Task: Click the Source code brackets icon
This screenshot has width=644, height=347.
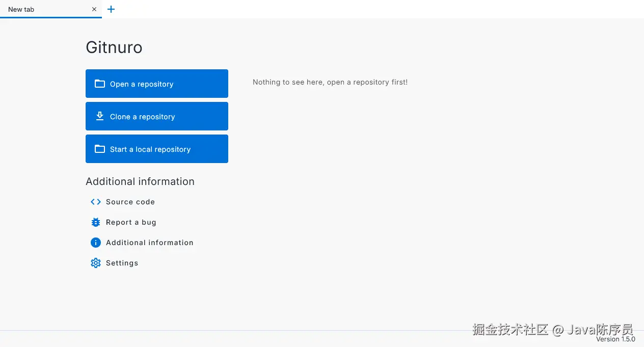Action: [x=96, y=202]
